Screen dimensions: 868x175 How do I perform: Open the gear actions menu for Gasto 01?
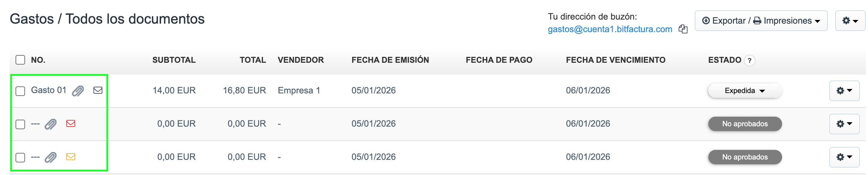(844, 91)
